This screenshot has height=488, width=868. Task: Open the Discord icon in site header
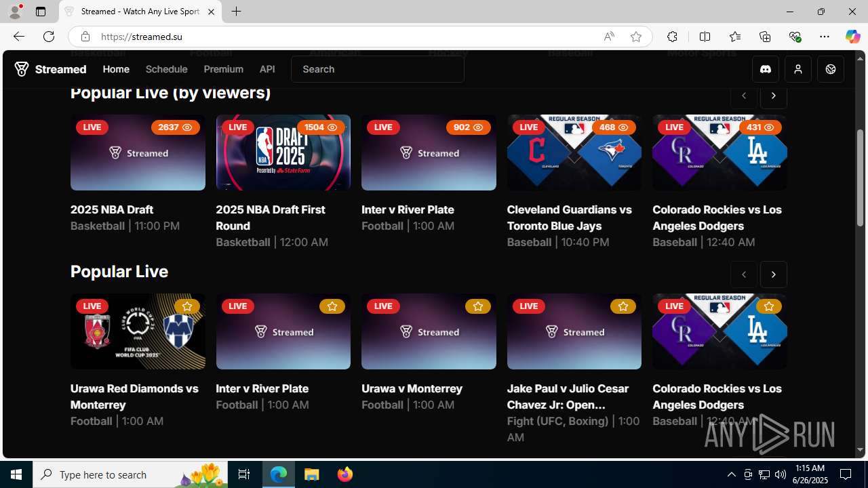pos(766,69)
